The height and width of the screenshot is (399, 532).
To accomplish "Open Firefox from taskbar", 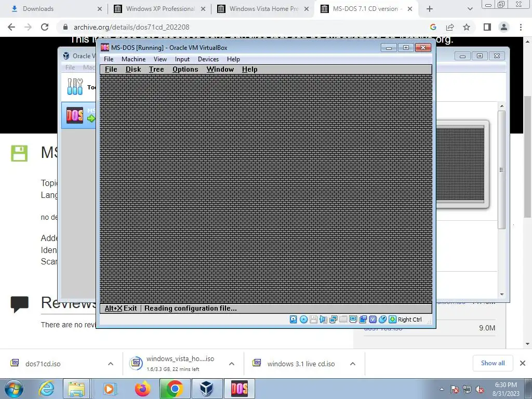I will [142, 389].
